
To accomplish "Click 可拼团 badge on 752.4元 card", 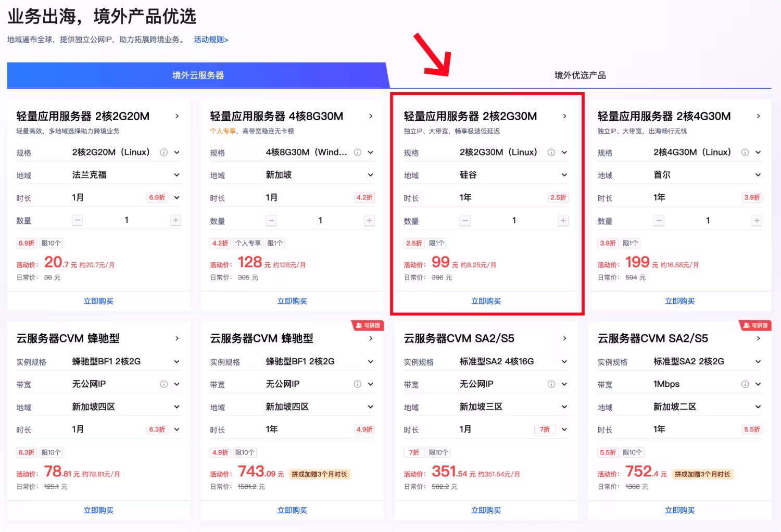I will [755, 325].
